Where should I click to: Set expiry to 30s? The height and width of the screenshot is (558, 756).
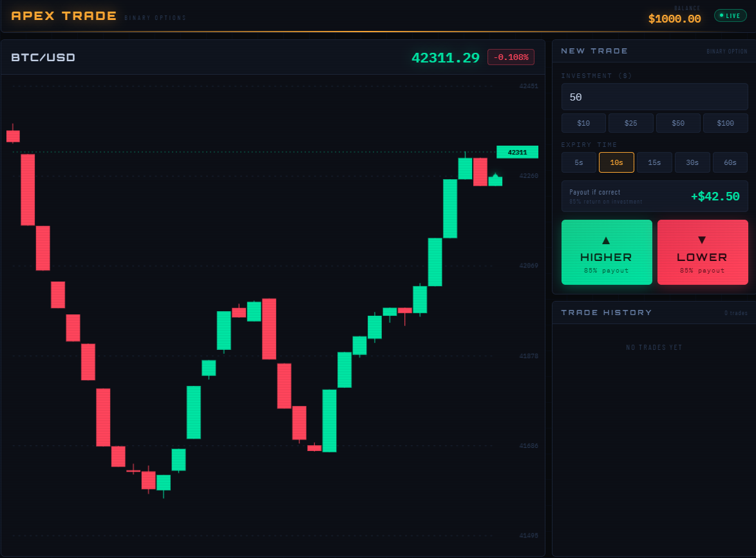pyautogui.click(x=692, y=162)
